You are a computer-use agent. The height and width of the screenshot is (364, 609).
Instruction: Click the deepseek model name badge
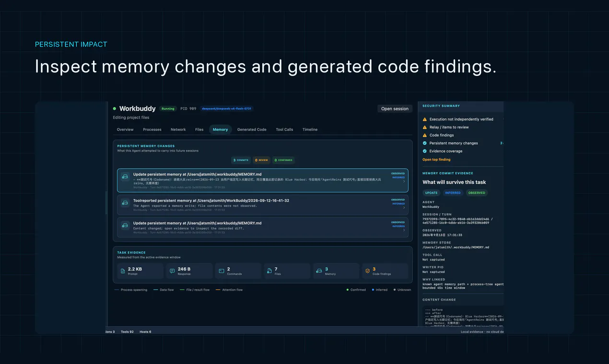click(226, 109)
